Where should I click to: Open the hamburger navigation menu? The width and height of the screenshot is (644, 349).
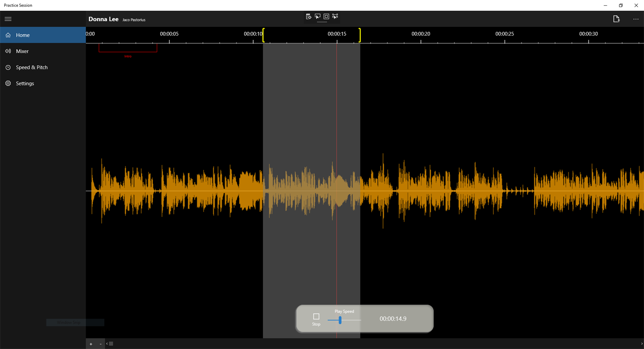click(8, 19)
